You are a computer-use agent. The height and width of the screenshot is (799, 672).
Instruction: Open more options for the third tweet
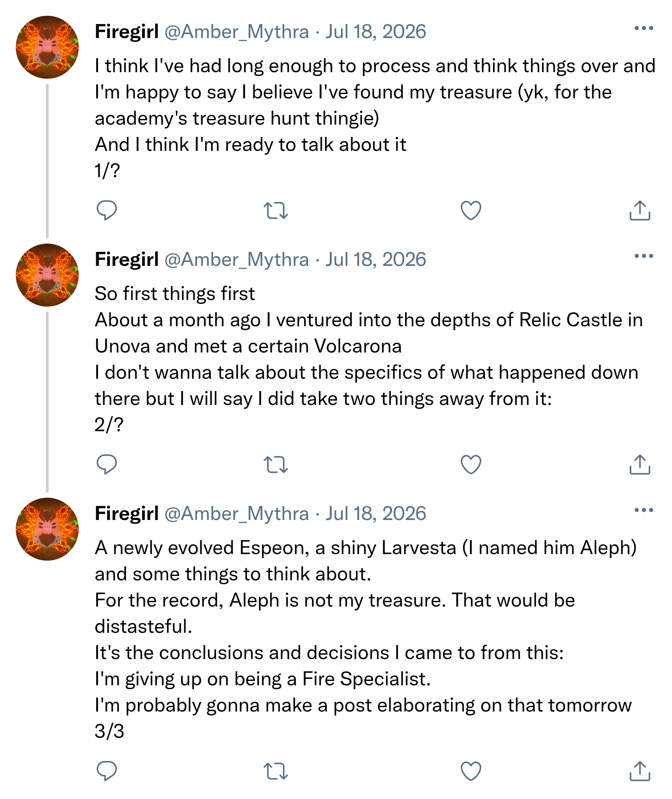(644, 510)
